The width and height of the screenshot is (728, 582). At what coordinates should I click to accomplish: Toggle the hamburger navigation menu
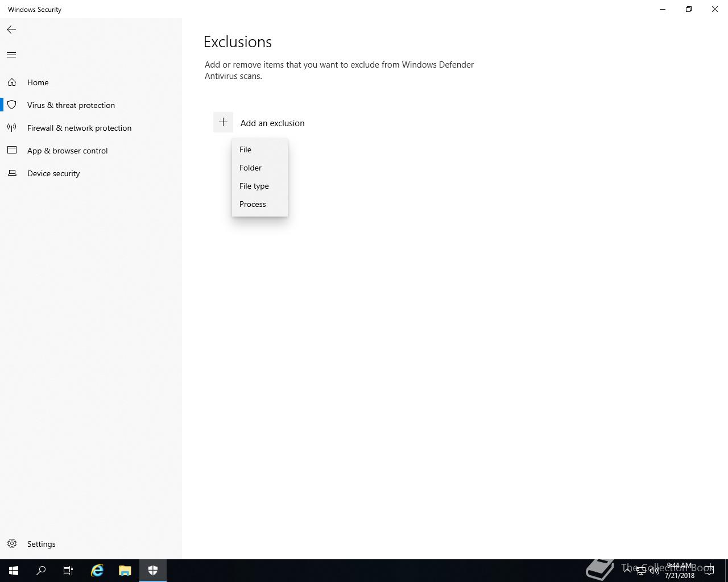pos(11,55)
